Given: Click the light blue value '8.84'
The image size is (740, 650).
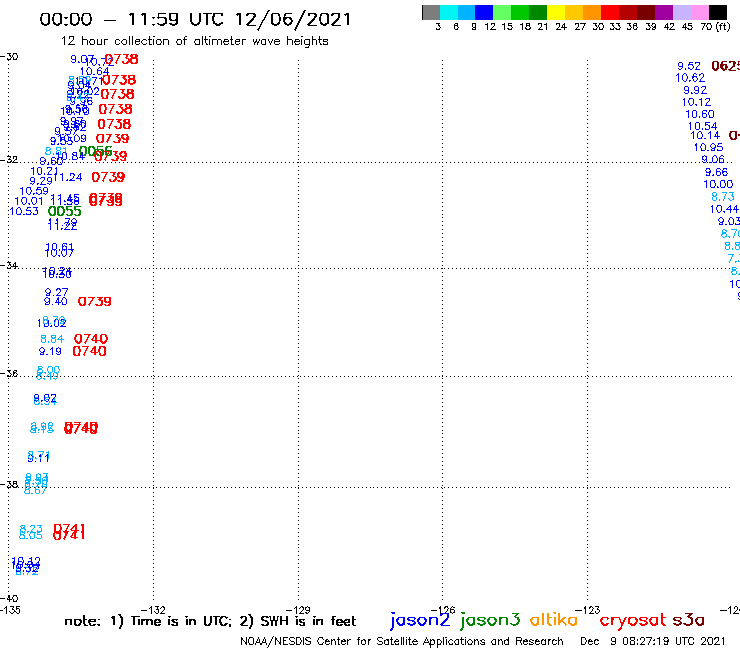Looking at the screenshot, I should [x=52, y=339].
